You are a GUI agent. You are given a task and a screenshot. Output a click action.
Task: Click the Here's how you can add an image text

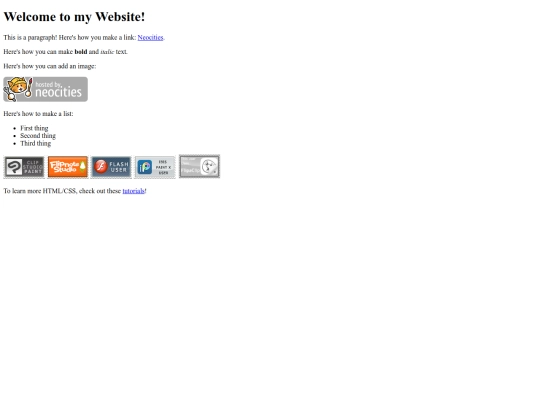50,66
